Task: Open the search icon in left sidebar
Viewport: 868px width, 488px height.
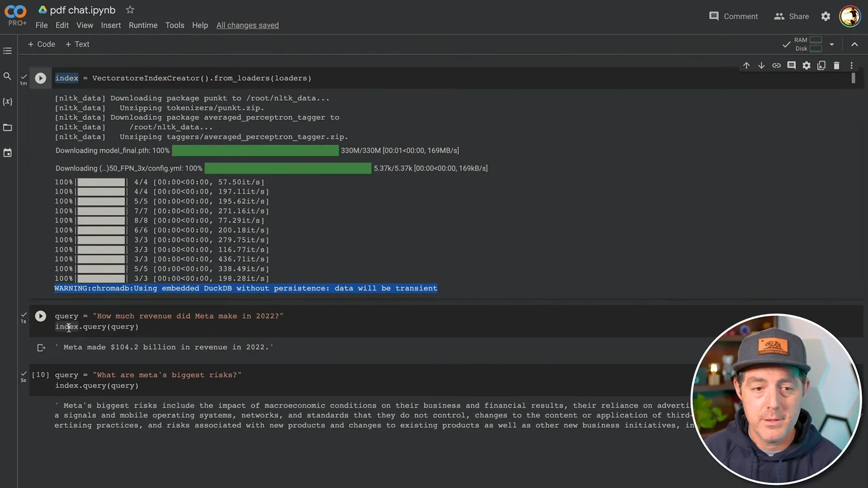Action: [x=7, y=76]
